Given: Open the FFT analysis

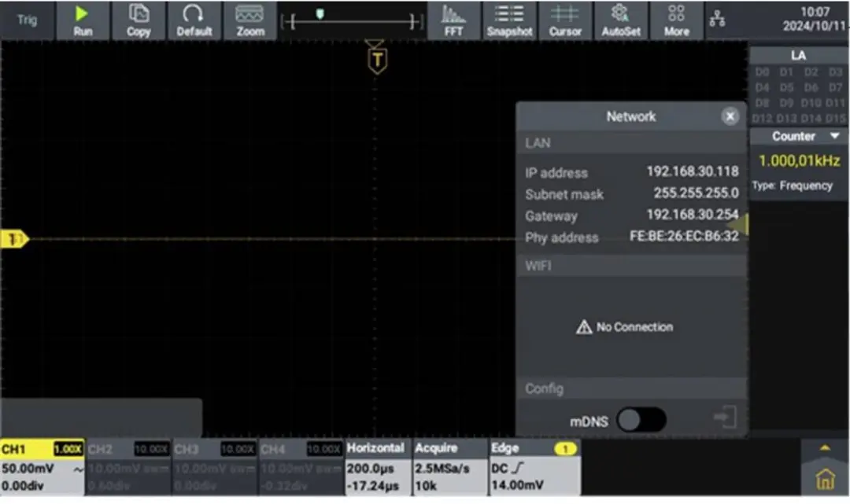Looking at the screenshot, I should coord(454,20).
